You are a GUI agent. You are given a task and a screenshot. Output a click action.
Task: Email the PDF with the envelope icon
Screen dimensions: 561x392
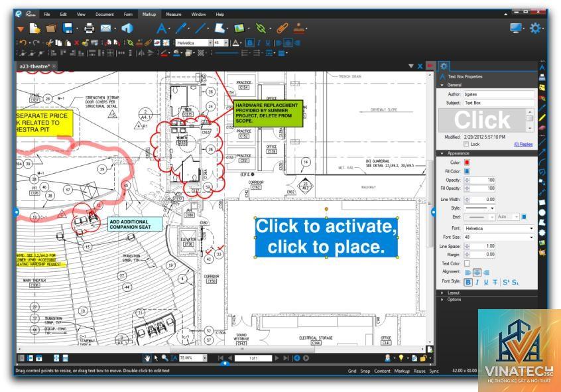coord(105,29)
